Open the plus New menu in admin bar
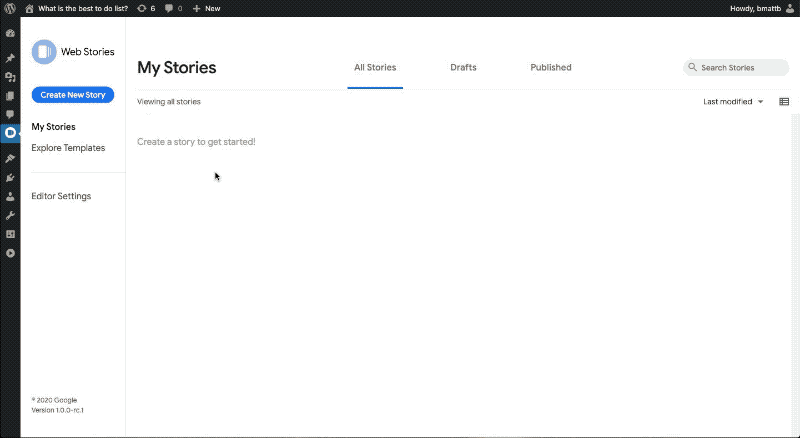 pyautogui.click(x=206, y=8)
